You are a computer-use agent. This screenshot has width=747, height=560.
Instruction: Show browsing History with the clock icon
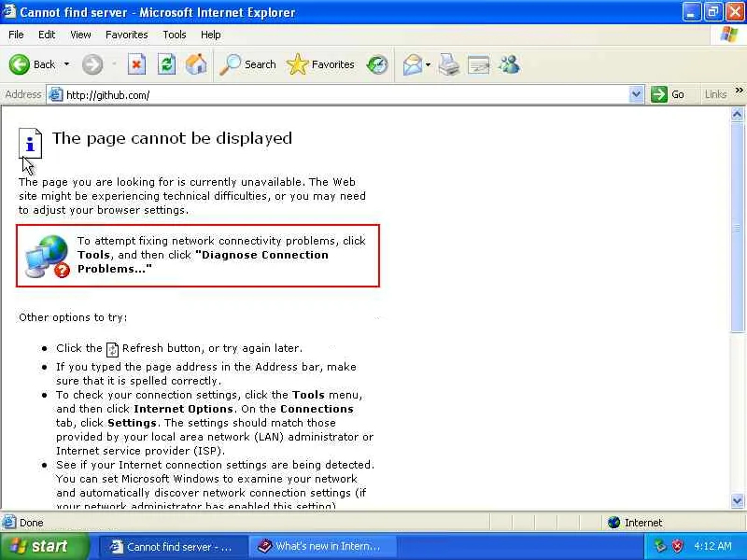click(377, 64)
